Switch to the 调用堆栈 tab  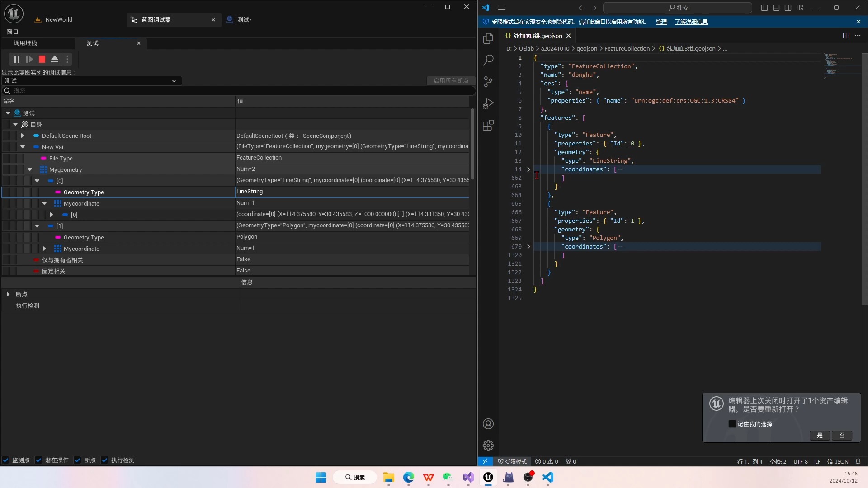point(25,43)
